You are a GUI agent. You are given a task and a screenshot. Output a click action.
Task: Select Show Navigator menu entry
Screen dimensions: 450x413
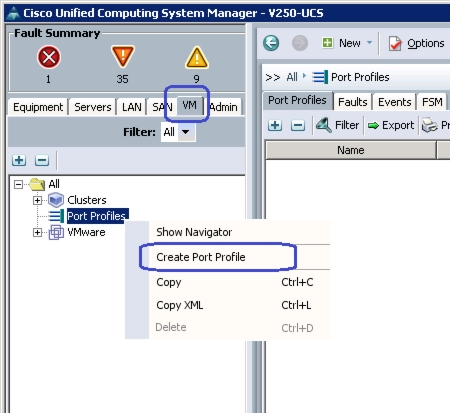tap(194, 232)
